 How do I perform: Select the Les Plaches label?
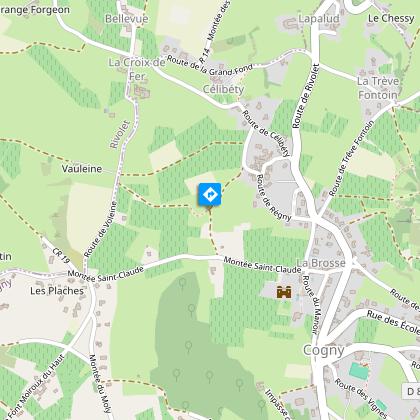click(x=57, y=291)
